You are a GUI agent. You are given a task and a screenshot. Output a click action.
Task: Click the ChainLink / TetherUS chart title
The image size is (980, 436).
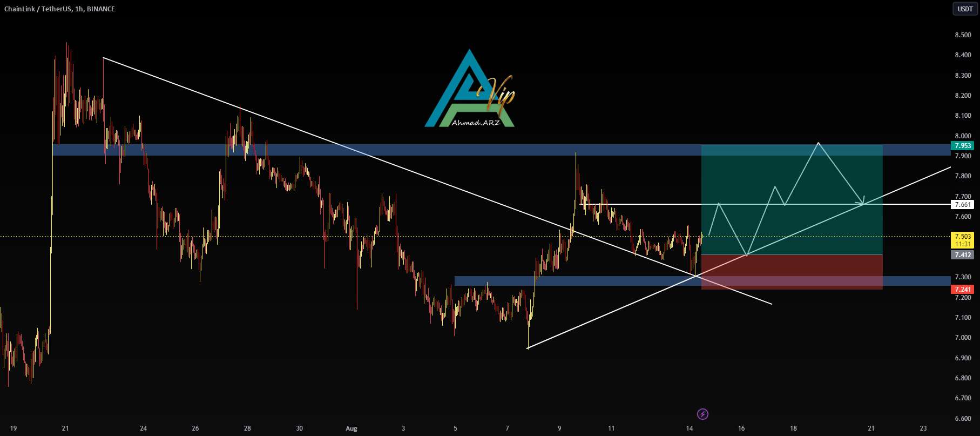click(x=60, y=9)
